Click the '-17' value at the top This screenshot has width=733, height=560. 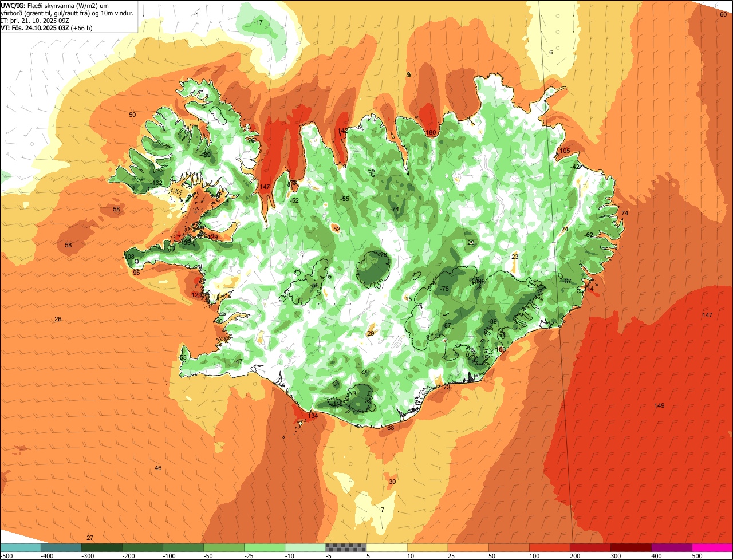[x=258, y=22]
